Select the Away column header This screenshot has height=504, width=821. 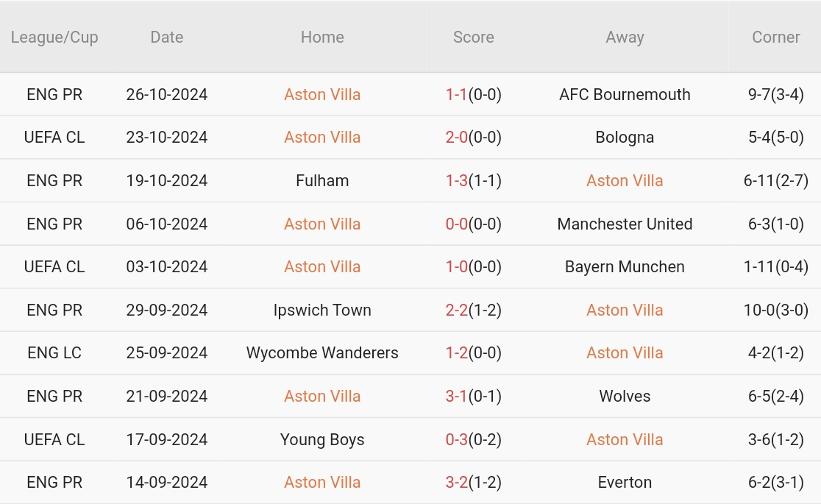tap(625, 38)
